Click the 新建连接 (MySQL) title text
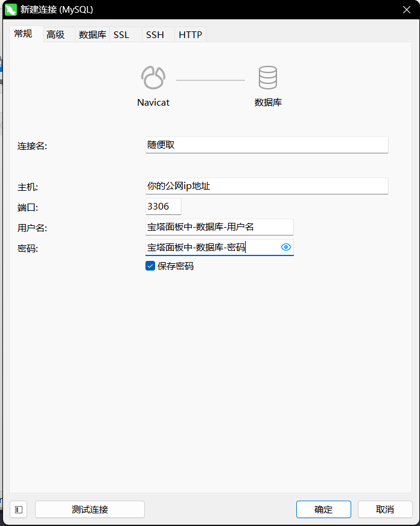 57,10
